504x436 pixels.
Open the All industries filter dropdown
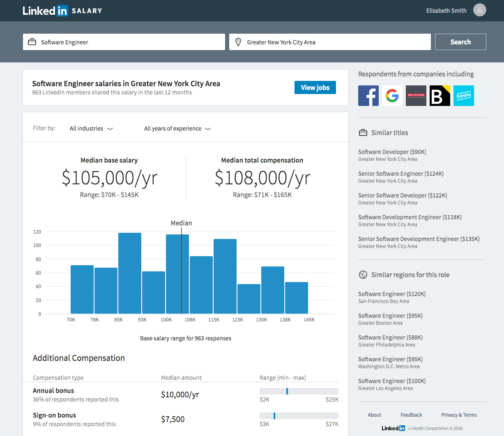91,129
